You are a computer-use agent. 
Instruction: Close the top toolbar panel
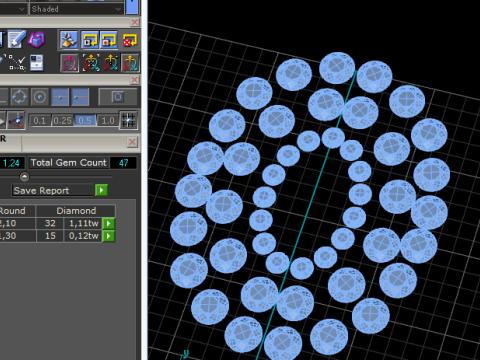[x=135, y=22]
